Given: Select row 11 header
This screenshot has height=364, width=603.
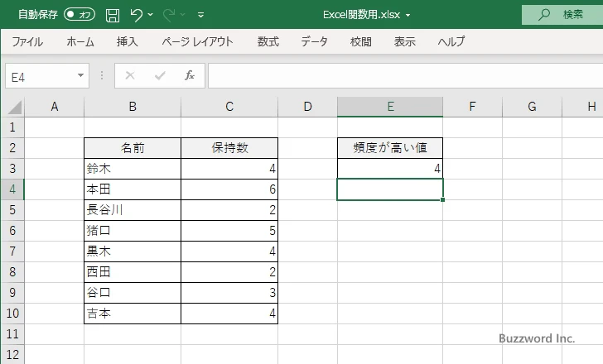Looking at the screenshot, I should [12, 334].
